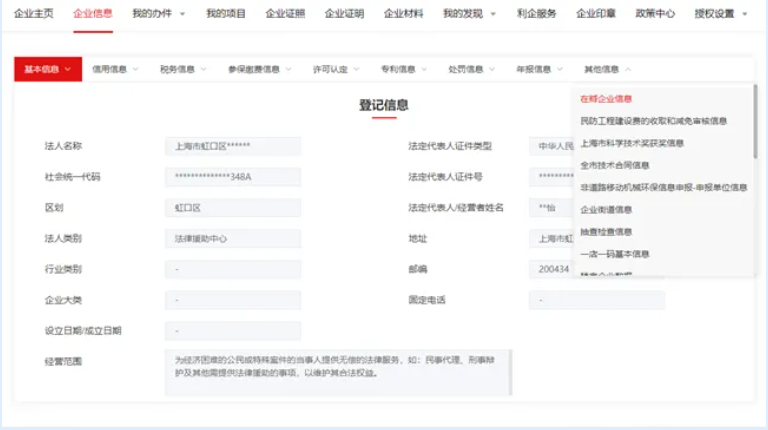Expand the 我的办件 dropdown menu
This screenshot has height=430, width=768.
(159, 14)
